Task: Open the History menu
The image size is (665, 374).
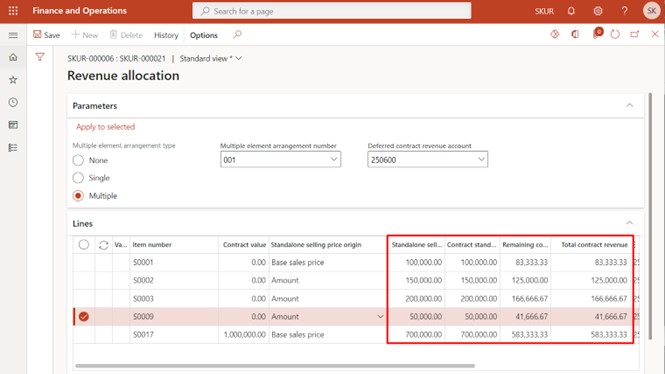Action: [166, 35]
